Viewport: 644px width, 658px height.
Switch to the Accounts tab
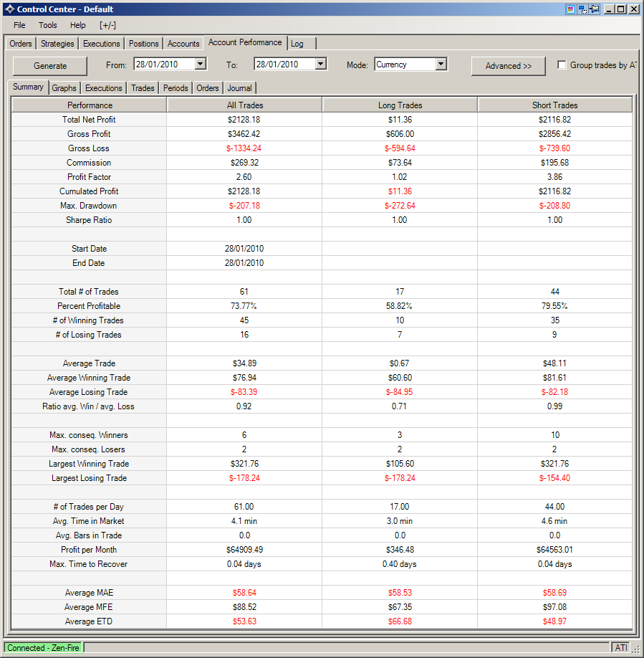(x=183, y=44)
